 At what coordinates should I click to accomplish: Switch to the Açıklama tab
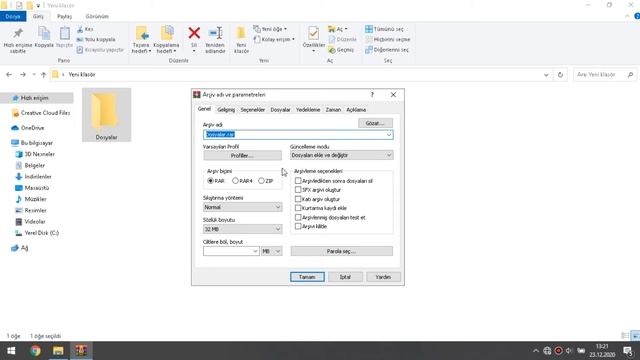pos(356,110)
